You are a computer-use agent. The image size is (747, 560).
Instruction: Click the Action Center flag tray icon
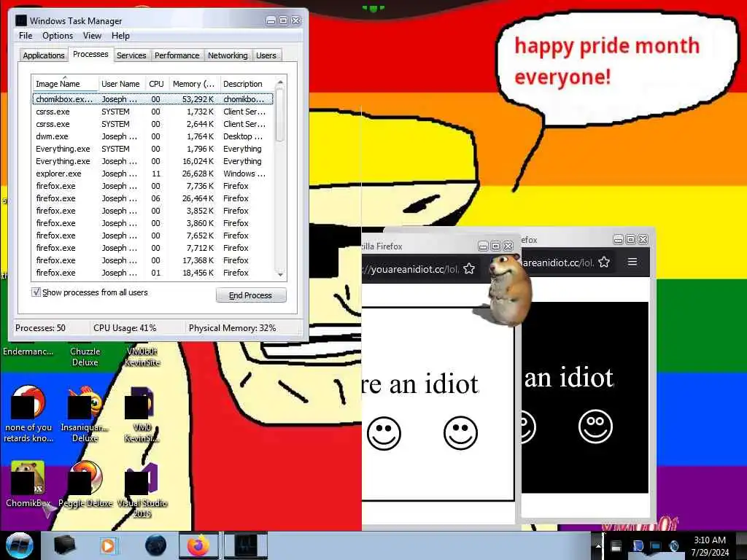click(638, 545)
